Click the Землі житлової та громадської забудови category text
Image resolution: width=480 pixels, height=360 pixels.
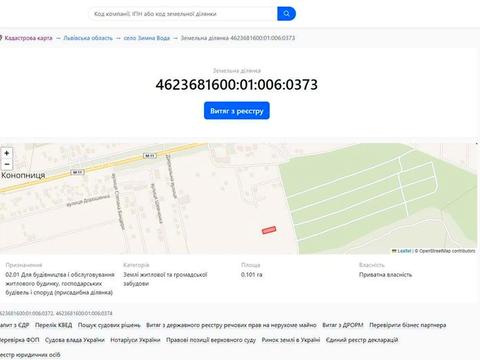click(x=165, y=279)
